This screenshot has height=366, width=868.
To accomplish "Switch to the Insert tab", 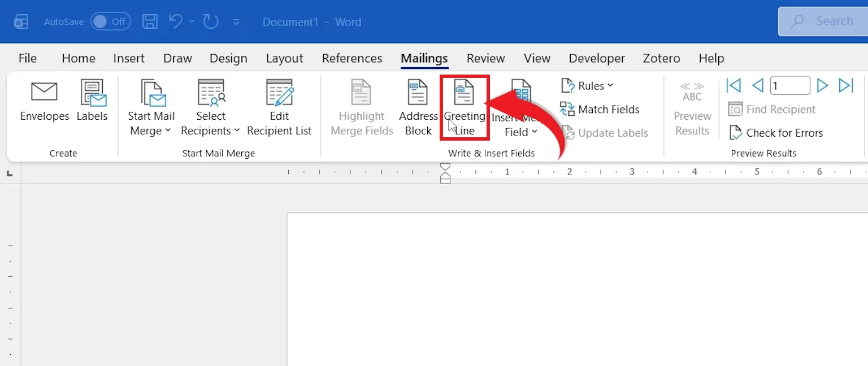I will coord(129,58).
